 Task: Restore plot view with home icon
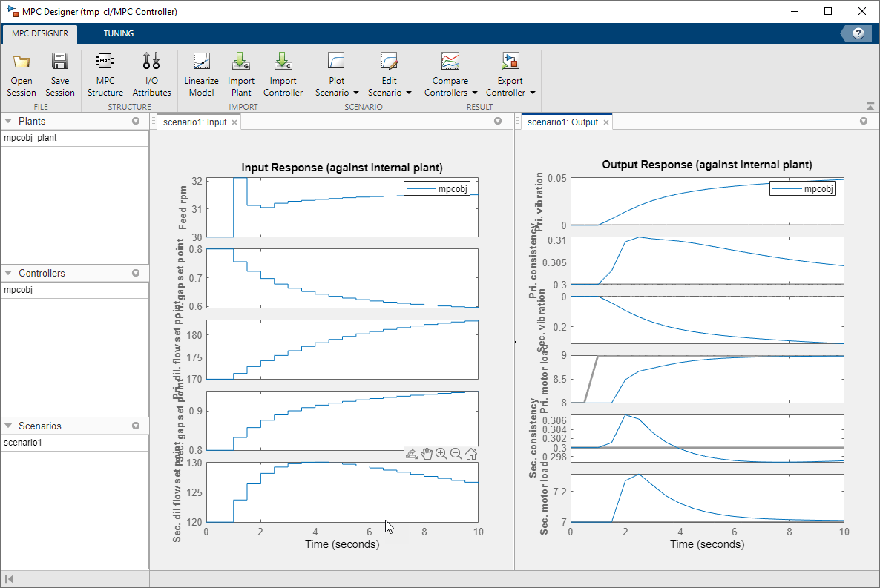point(471,454)
